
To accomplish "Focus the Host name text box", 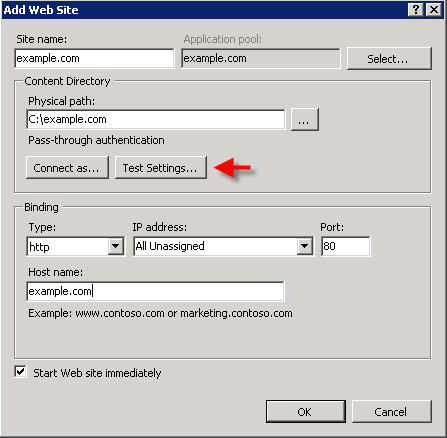I will pos(155,291).
